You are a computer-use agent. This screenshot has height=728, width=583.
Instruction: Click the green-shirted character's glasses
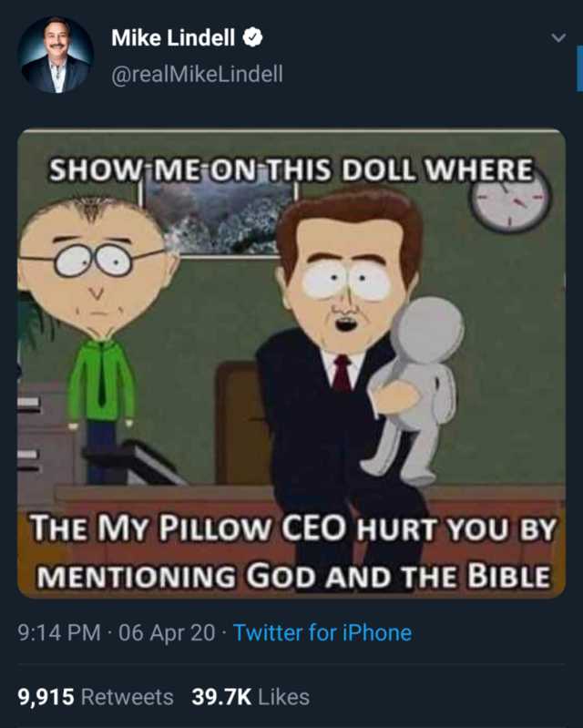pos(93,260)
